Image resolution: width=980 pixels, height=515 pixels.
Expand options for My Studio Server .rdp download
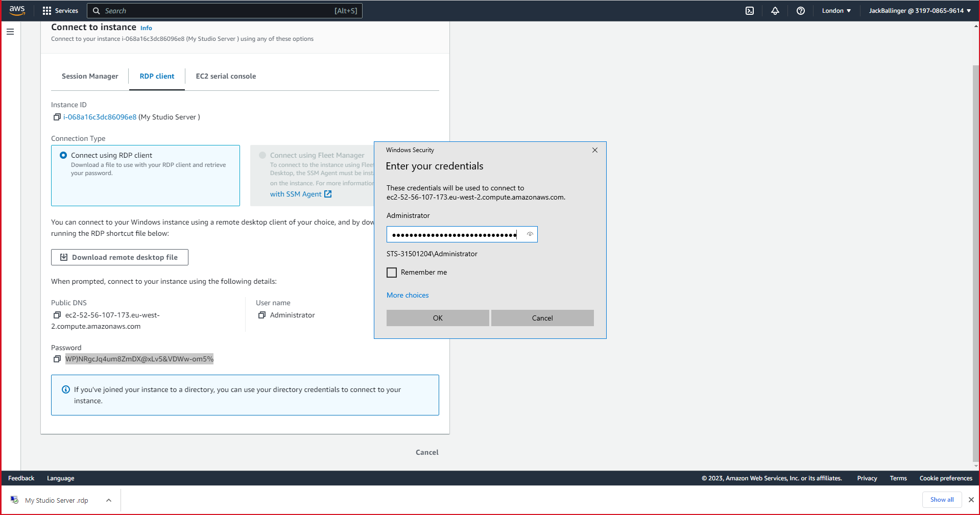click(109, 500)
